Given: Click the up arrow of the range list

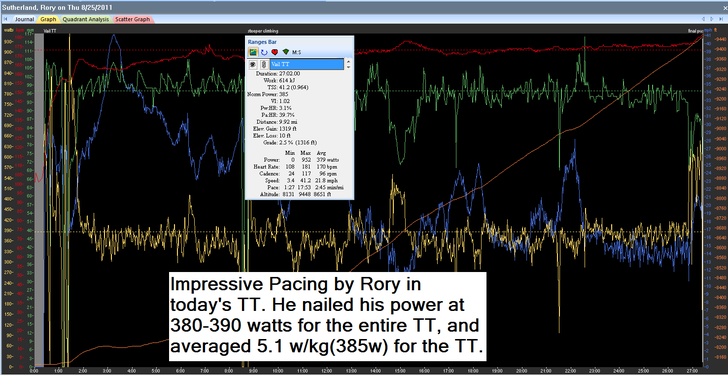Looking at the screenshot, I should 349,61.
